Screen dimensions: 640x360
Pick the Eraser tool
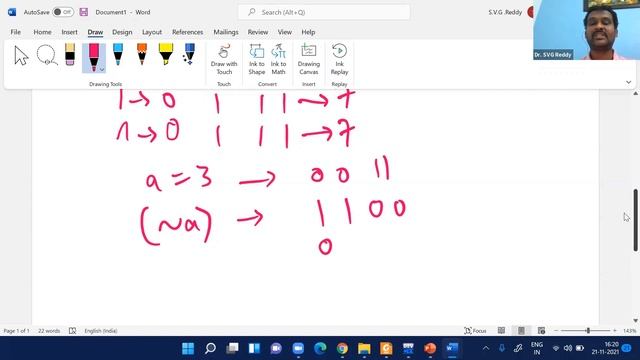(70, 55)
